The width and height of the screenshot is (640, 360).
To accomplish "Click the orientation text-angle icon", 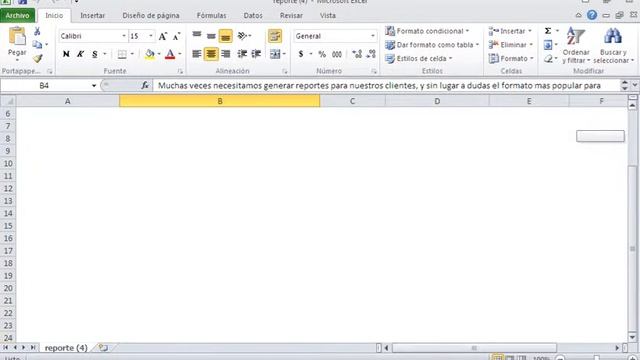I will (242, 36).
